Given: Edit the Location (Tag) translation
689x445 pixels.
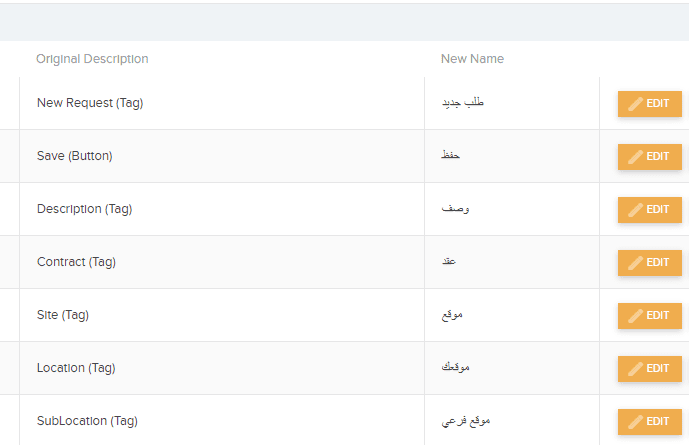Looking at the screenshot, I should [649, 369].
